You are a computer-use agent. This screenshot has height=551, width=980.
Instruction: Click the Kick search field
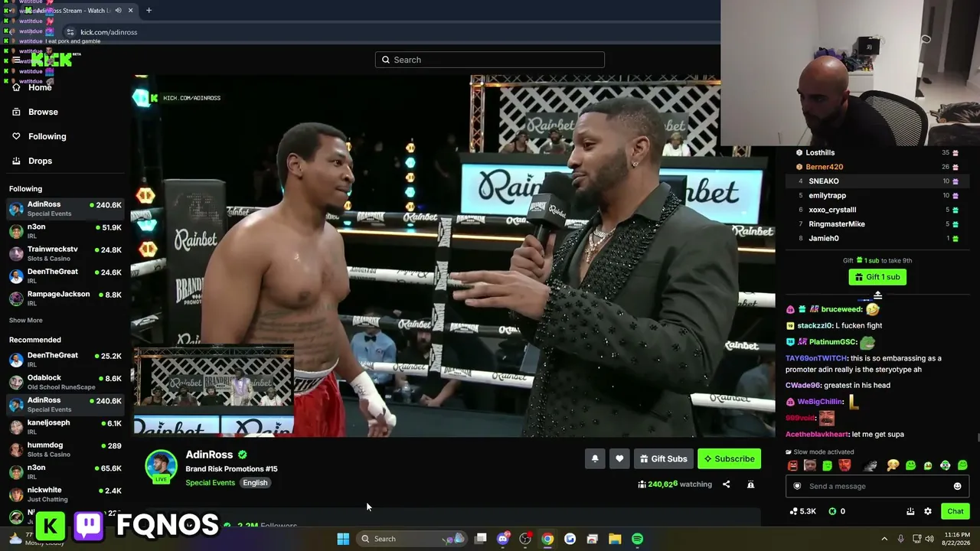(490, 60)
